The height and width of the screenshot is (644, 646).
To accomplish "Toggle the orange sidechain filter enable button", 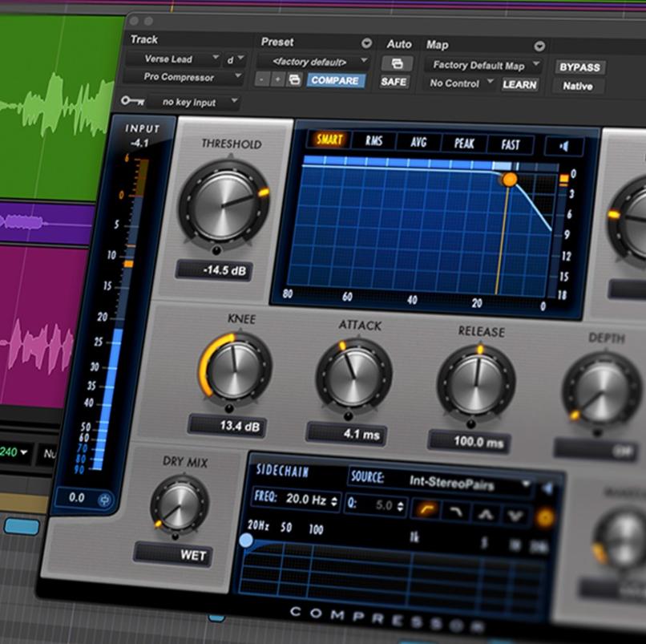I will (545, 518).
